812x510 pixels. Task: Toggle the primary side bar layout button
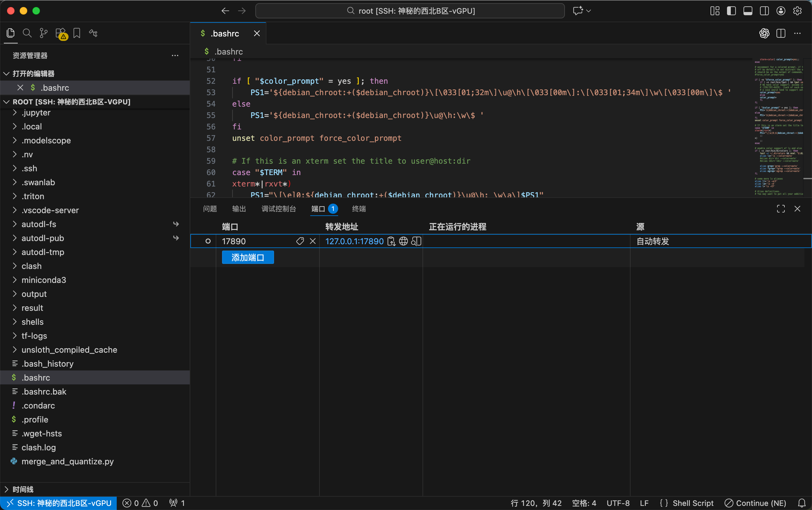[731, 11]
